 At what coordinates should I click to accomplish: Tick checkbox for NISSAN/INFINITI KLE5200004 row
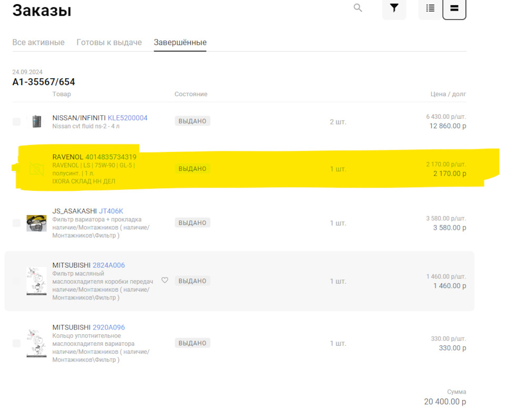pyautogui.click(x=16, y=121)
